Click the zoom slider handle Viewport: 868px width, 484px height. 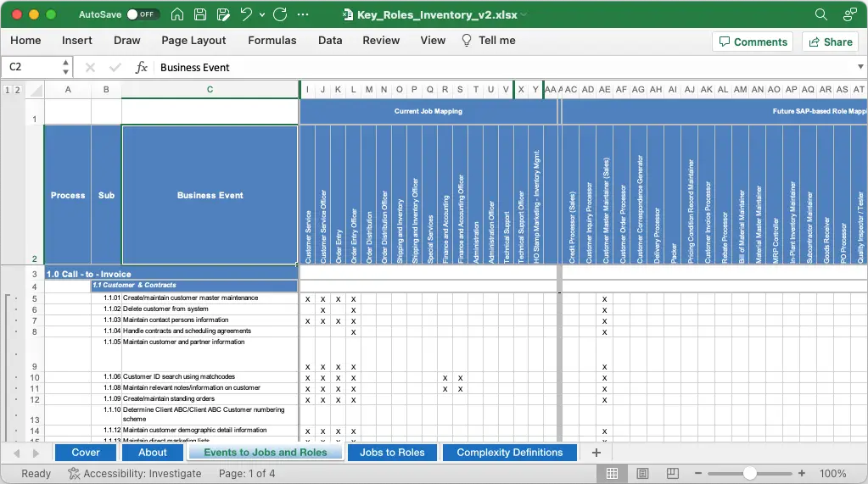(x=749, y=474)
